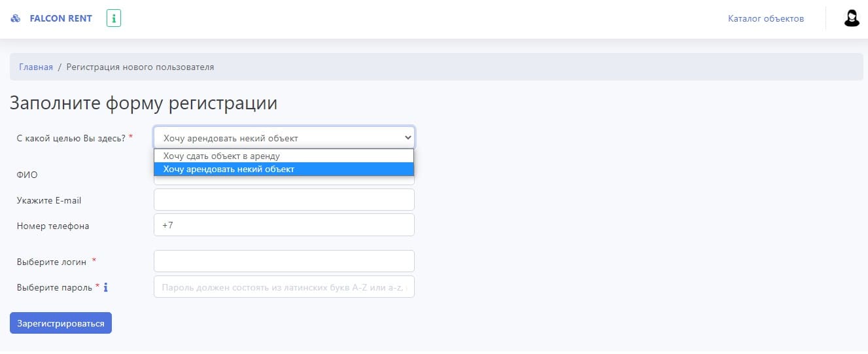Click the phone number field with +7

pos(284,224)
